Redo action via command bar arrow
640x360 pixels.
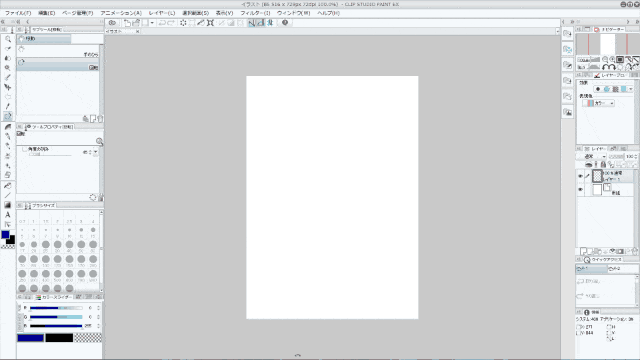(171, 23)
